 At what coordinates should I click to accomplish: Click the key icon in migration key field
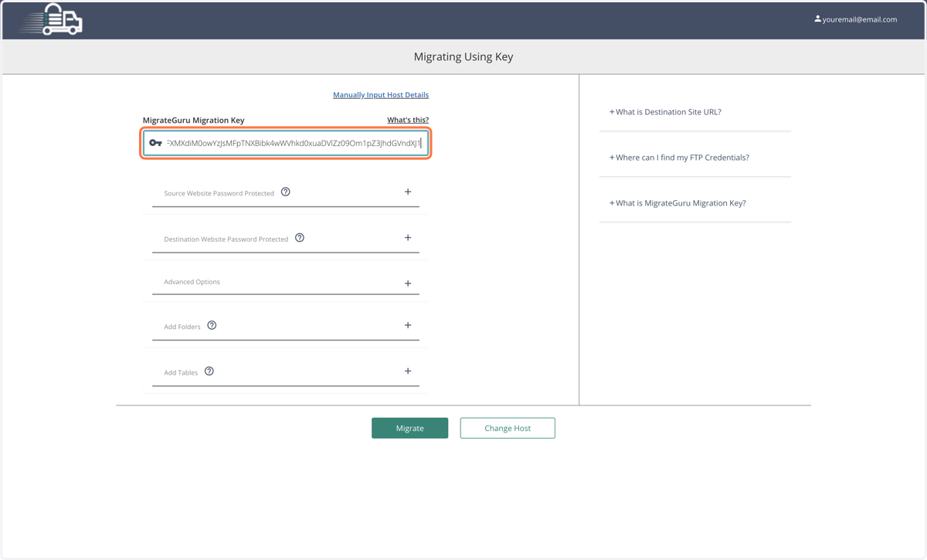click(x=155, y=143)
